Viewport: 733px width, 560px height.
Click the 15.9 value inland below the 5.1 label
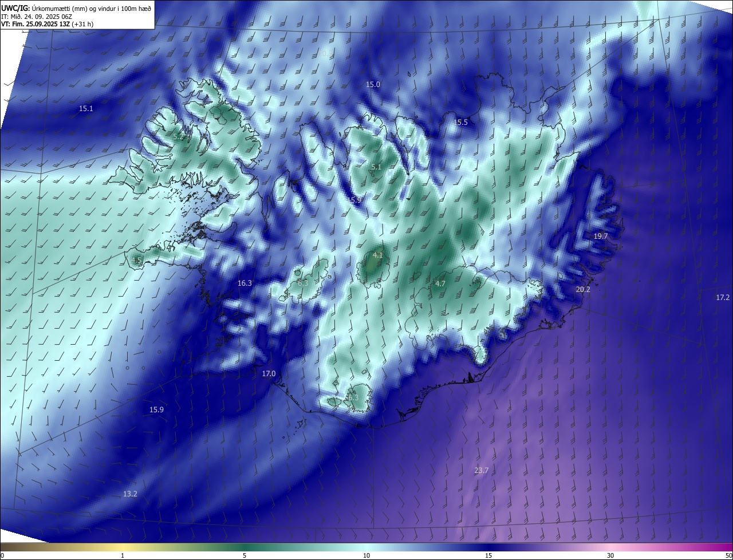[354, 200]
